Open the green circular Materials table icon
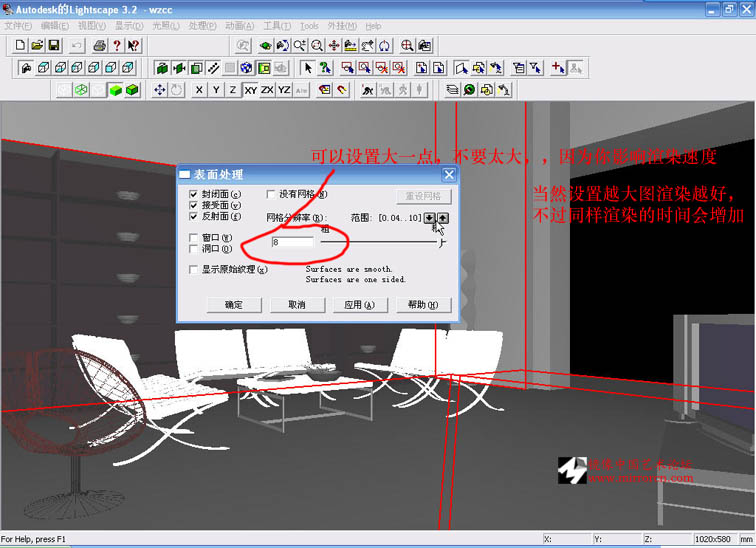756x548 pixels. click(469, 90)
